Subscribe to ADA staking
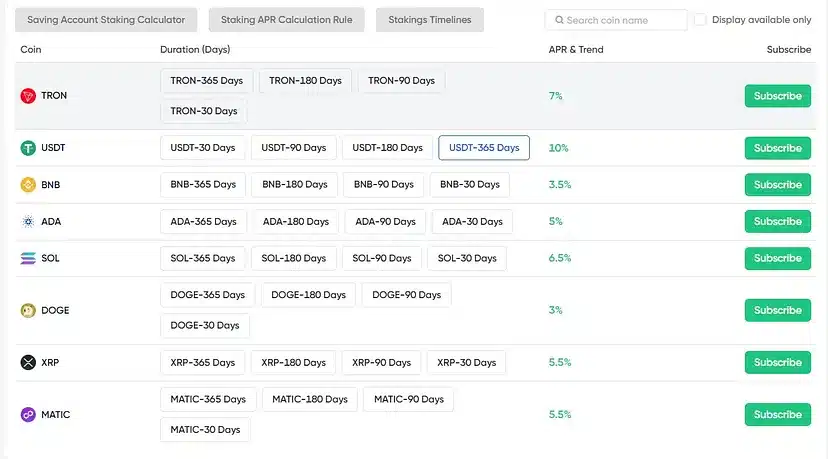 [778, 221]
